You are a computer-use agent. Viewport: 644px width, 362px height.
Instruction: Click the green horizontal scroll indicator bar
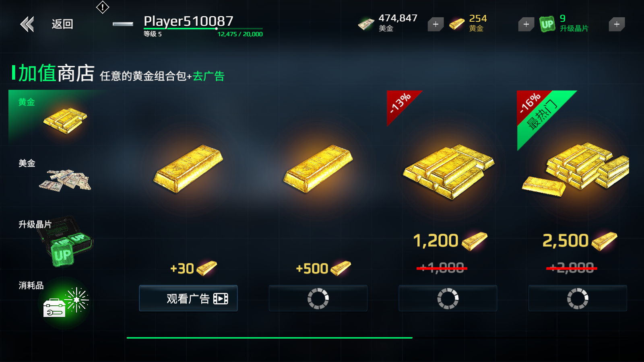click(269, 338)
